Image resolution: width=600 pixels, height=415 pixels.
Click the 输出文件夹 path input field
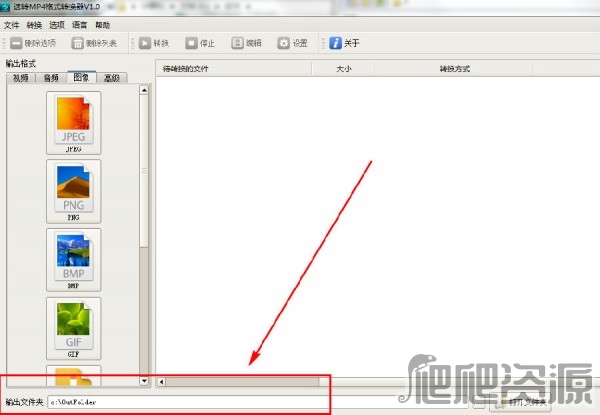pyautogui.click(x=258, y=402)
